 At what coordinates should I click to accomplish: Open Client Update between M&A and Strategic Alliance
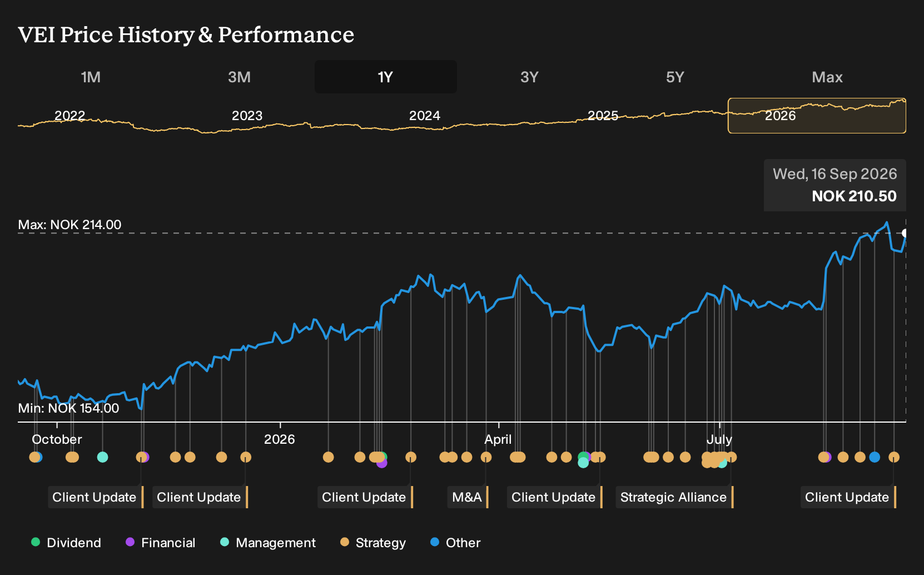(554, 497)
